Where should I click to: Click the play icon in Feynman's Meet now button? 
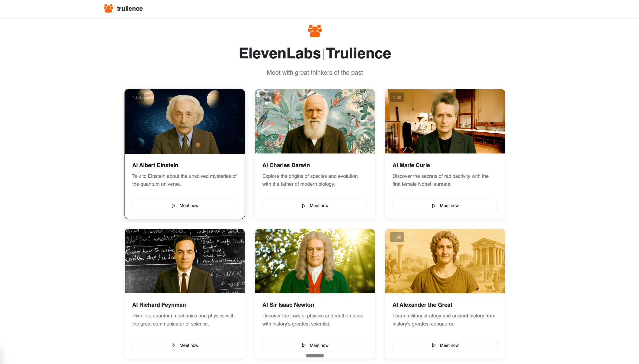tap(173, 345)
